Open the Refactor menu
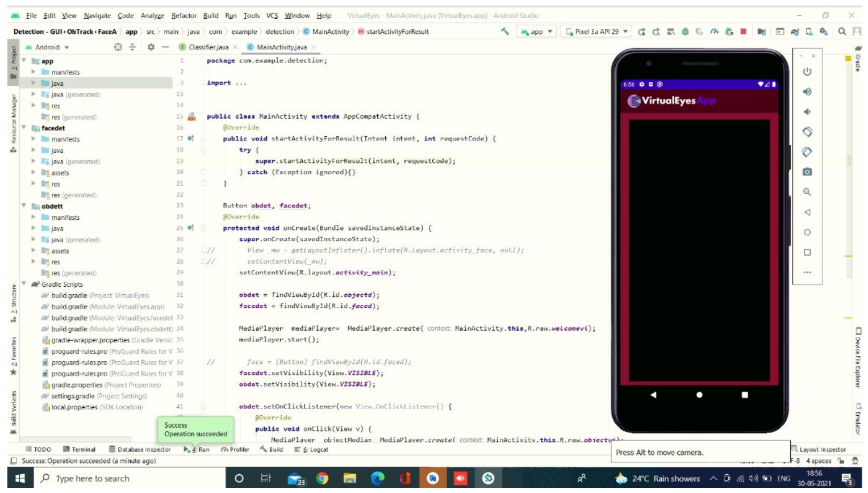The height and width of the screenshot is (493, 868). point(183,16)
